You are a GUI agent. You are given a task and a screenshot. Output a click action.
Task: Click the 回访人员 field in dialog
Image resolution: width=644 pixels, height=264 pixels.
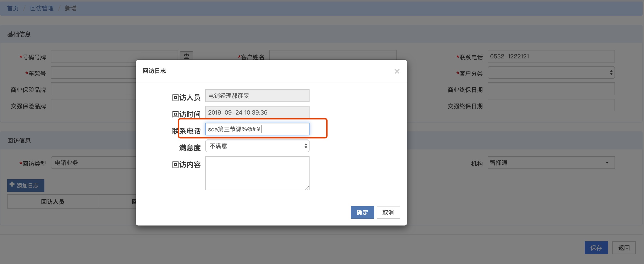pyautogui.click(x=257, y=96)
